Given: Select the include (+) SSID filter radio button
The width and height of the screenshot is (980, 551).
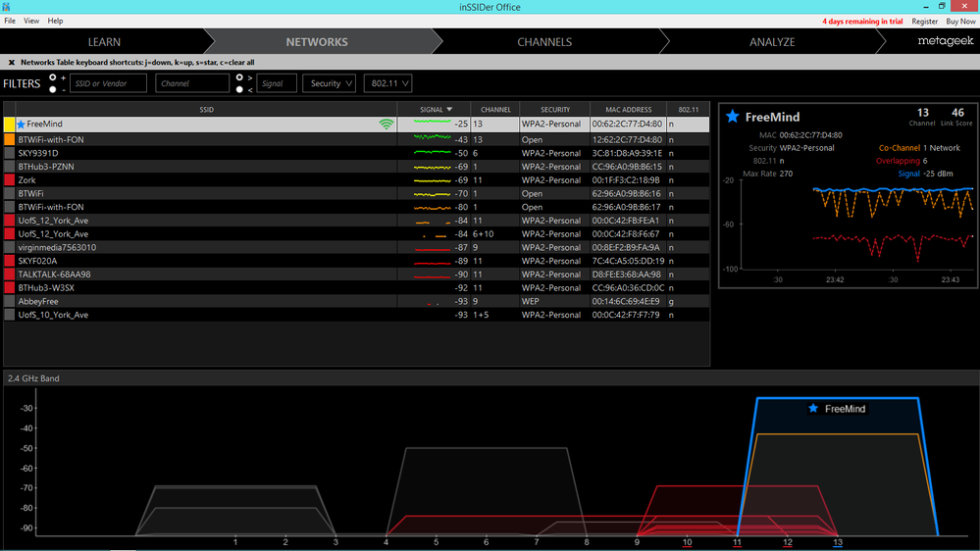Looking at the screenshot, I should (53, 77).
